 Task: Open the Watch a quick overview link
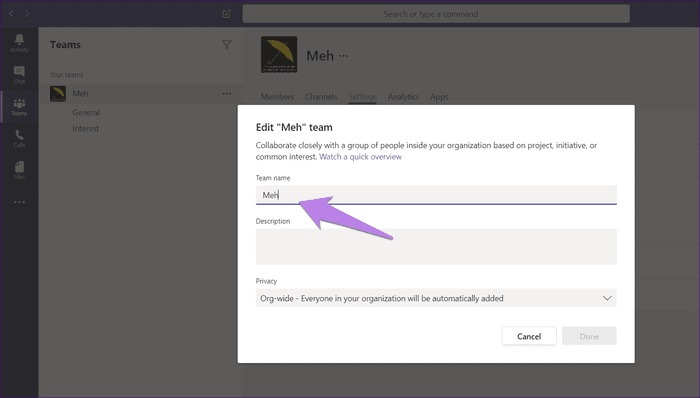(360, 157)
